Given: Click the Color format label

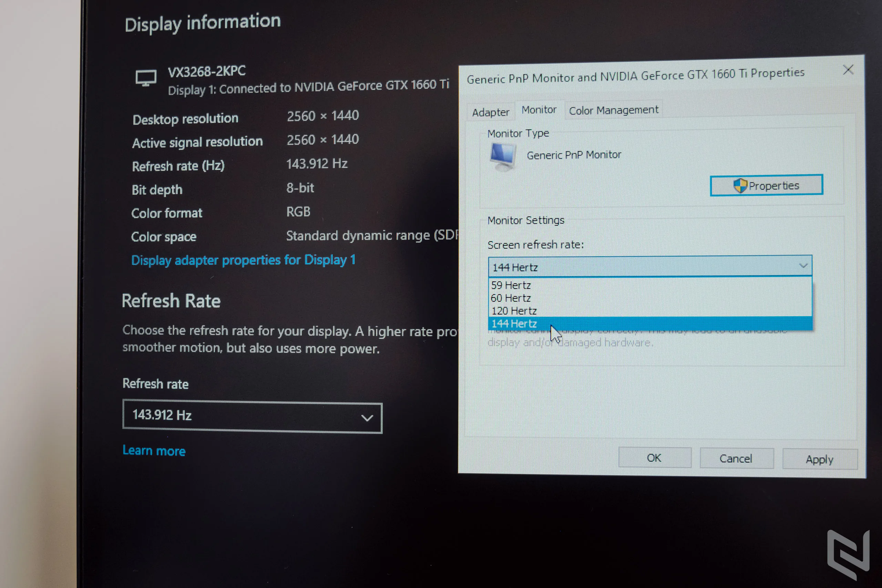Looking at the screenshot, I should [x=167, y=213].
